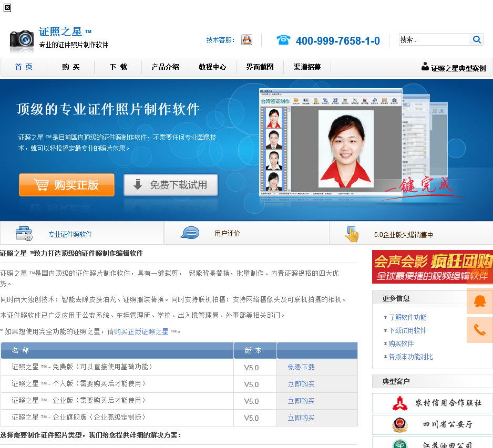Viewport: 493px width, 448px height.
Task: Click 立即购买 for the 企业旗舰版 row
Action: click(301, 418)
